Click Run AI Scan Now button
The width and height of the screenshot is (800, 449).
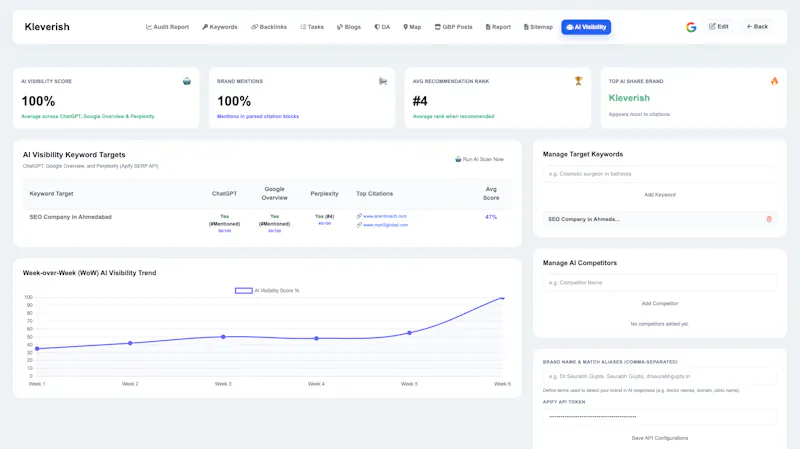click(x=479, y=159)
